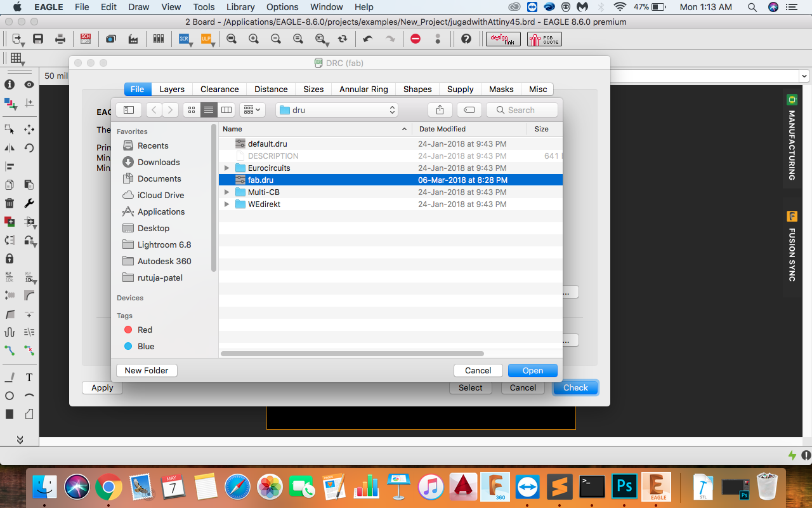The height and width of the screenshot is (508, 812).
Task: Open Help question mark icon
Action: 466,39
